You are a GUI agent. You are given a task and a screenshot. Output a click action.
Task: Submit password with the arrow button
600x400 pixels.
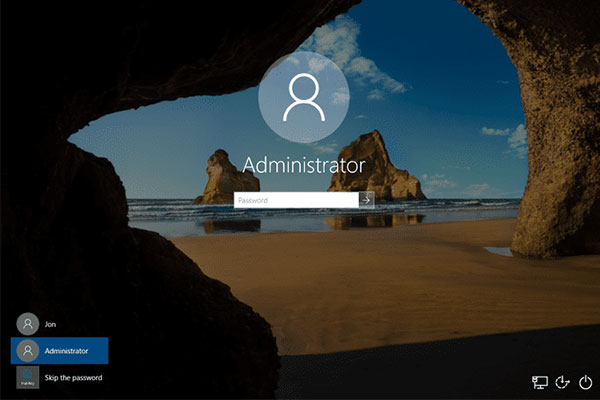click(367, 200)
